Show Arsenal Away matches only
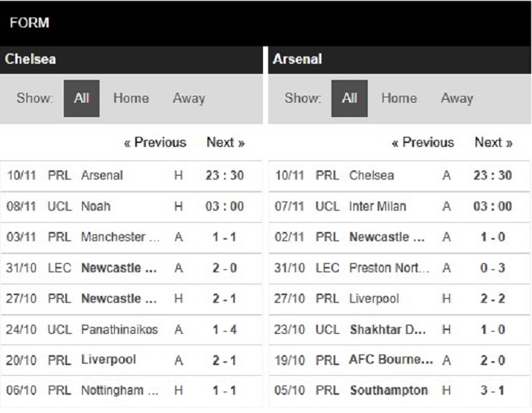Viewport: 532px width, 413px height. (457, 98)
